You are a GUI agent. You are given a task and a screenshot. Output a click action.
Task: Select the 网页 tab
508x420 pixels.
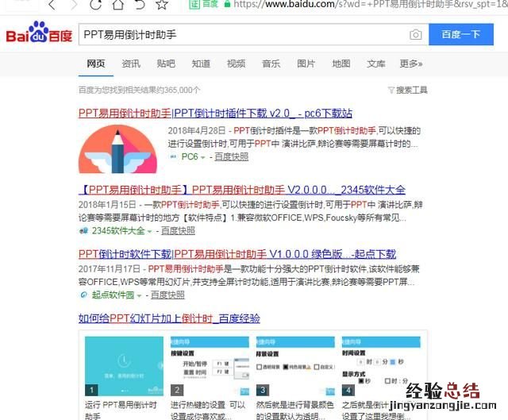point(96,64)
